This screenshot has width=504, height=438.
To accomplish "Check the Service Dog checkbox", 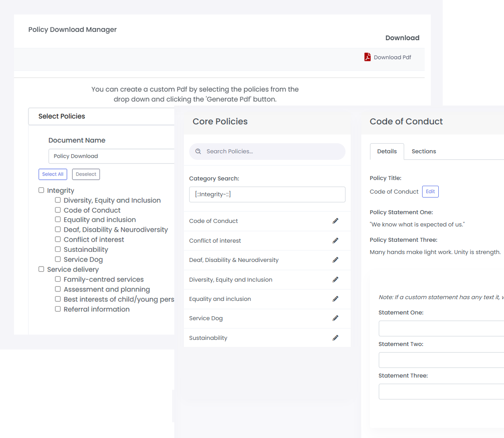I will coord(58,259).
